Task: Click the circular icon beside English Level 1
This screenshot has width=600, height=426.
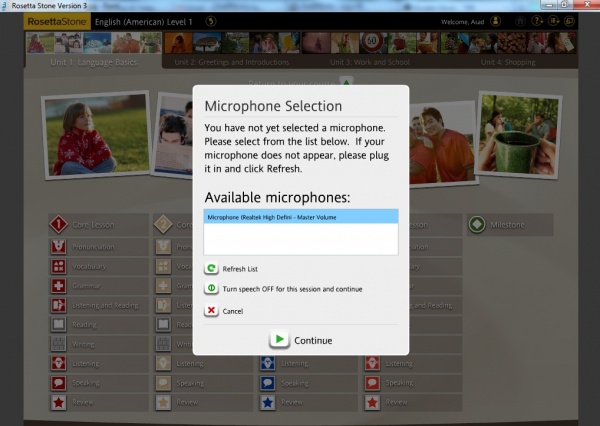Action: [x=210, y=21]
